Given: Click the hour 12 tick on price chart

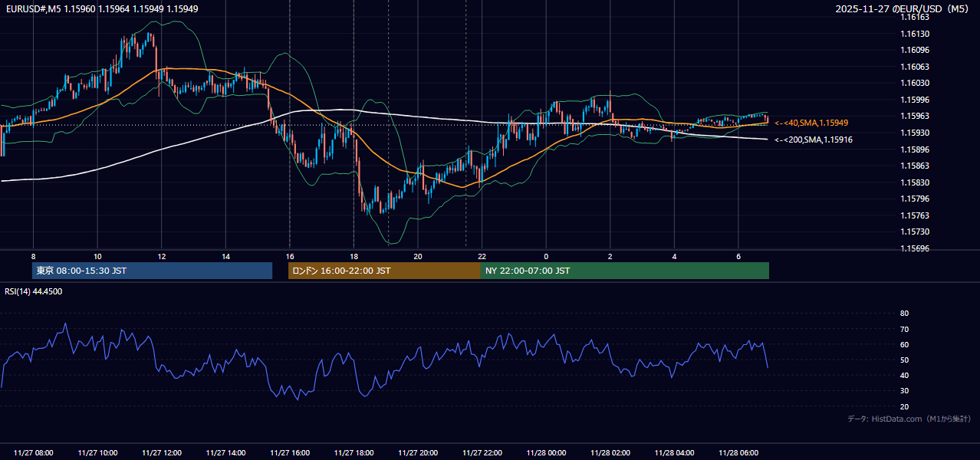Looking at the screenshot, I should (x=161, y=256).
